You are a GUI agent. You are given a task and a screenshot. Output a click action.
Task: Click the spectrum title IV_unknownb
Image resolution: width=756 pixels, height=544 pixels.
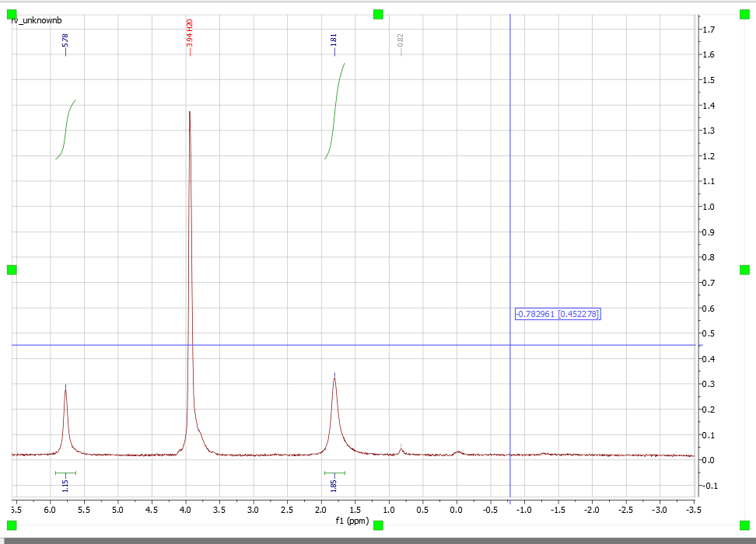coord(35,20)
